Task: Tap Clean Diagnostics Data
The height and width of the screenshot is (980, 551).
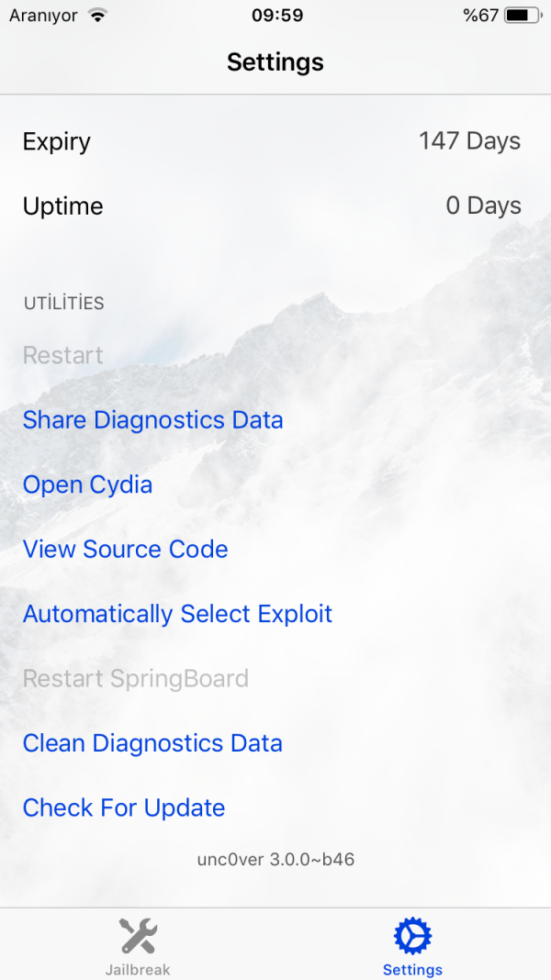Action: pos(152,743)
